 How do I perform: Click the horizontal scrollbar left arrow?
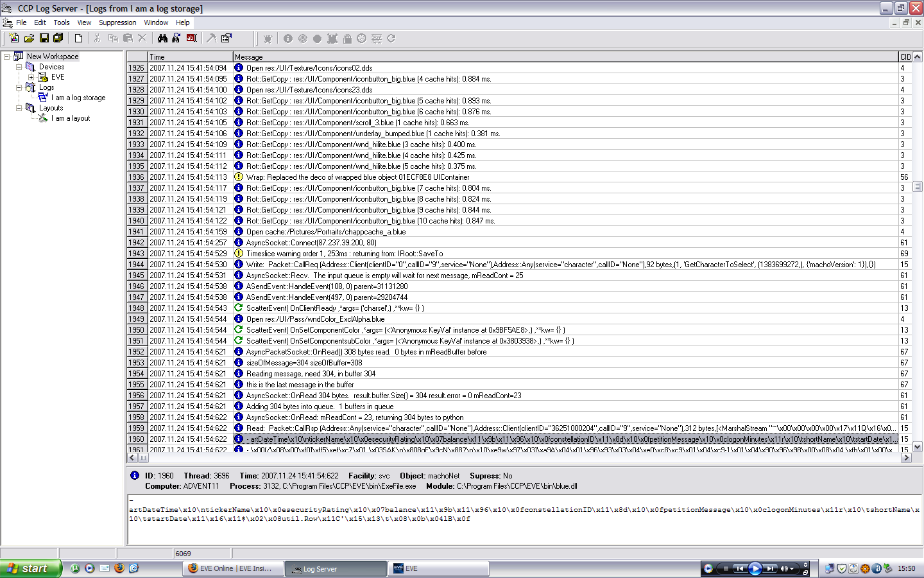pos(132,458)
